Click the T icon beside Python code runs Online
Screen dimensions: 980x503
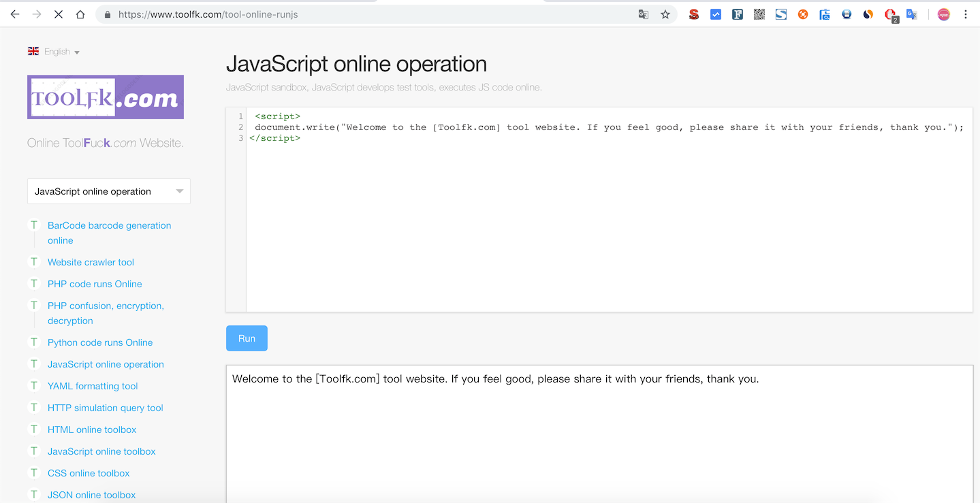click(34, 342)
